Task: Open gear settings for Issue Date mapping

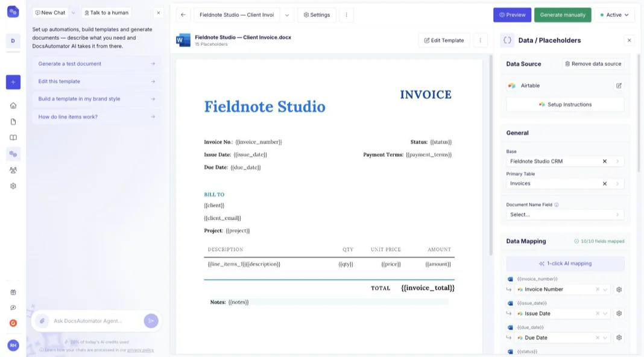Action: (x=619, y=314)
